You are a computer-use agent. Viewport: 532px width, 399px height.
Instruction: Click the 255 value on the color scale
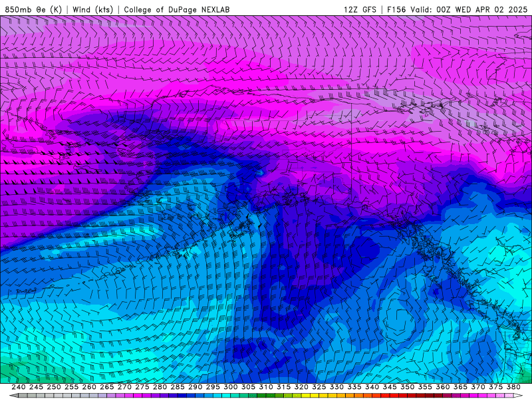71,387
